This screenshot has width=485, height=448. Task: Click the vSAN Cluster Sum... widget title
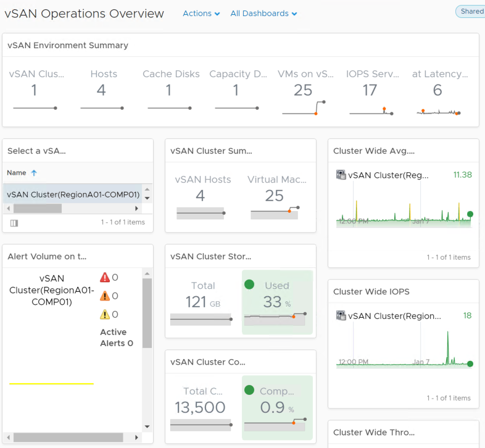point(211,151)
